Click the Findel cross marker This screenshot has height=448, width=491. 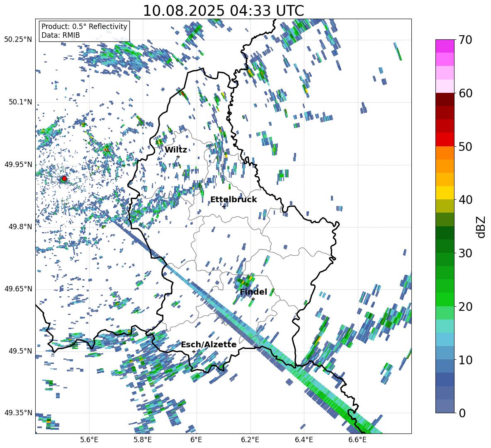[x=253, y=299]
